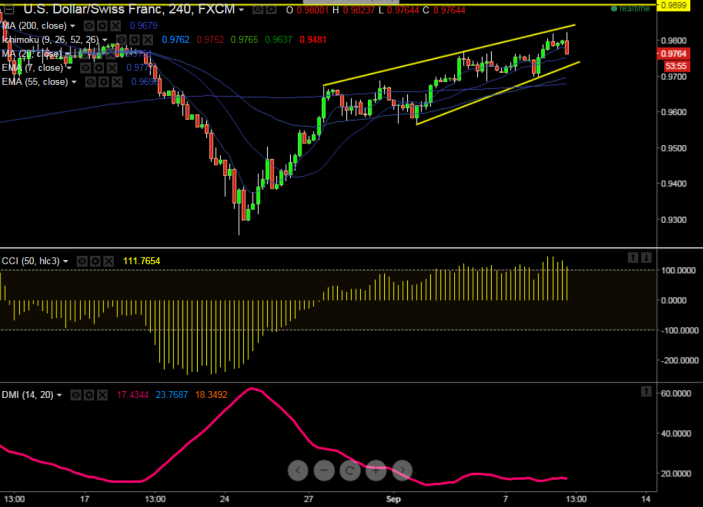Remove the CCI indicator with X
Screen dimensions: 703x507
(108, 261)
